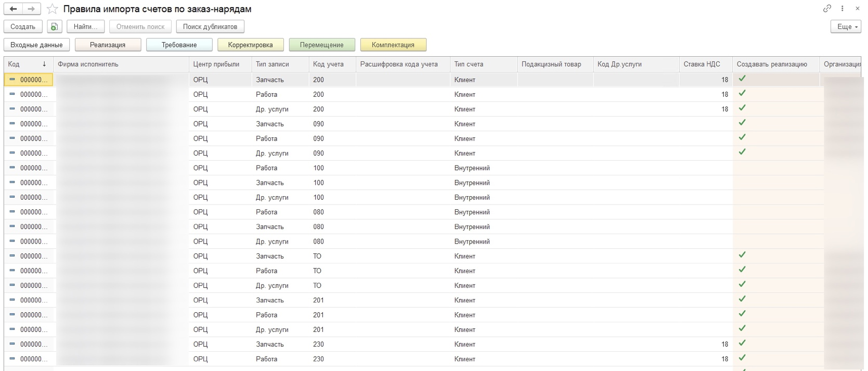This screenshot has height=371, width=868.
Task: Sort by the Ставка НДС column header
Action: coord(702,64)
